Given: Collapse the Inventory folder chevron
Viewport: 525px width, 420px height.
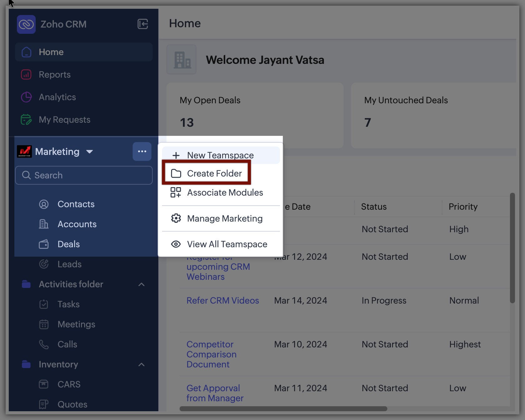Looking at the screenshot, I should [x=141, y=364].
